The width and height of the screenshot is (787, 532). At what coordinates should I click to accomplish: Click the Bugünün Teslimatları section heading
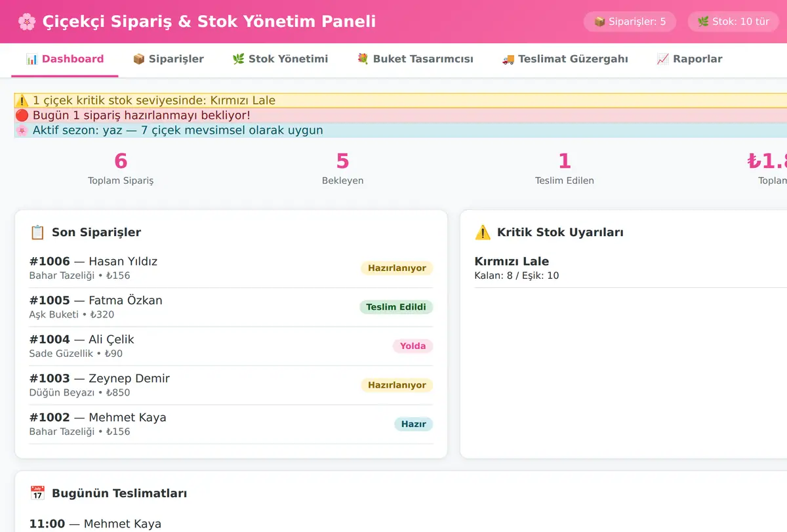tap(119, 493)
